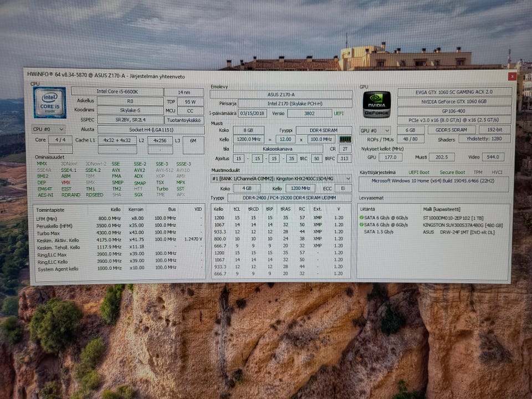Click the LFM (Min) operating point row
Screen dimensions: 532x399
coord(120,218)
